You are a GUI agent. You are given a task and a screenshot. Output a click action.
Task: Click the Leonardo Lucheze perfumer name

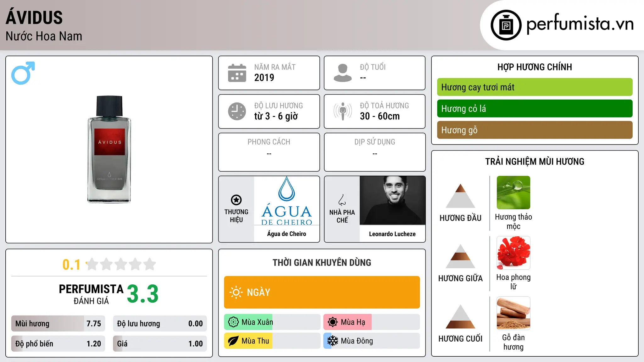(x=392, y=234)
